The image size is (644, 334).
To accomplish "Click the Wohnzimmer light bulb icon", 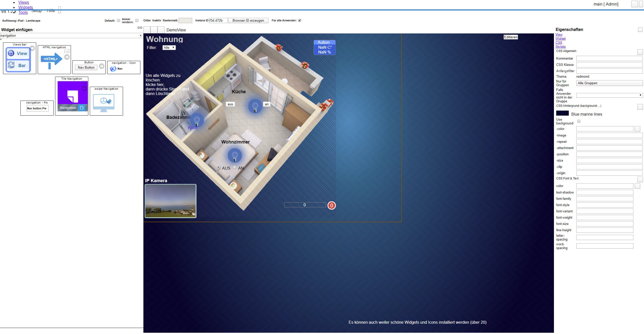I will coord(235,156).
